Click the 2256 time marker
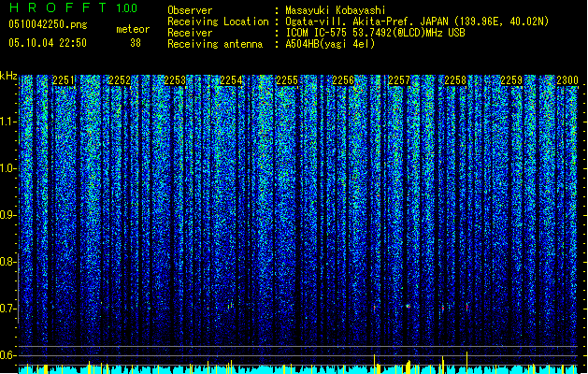588x374 pixels. click(x=343, y=80)
